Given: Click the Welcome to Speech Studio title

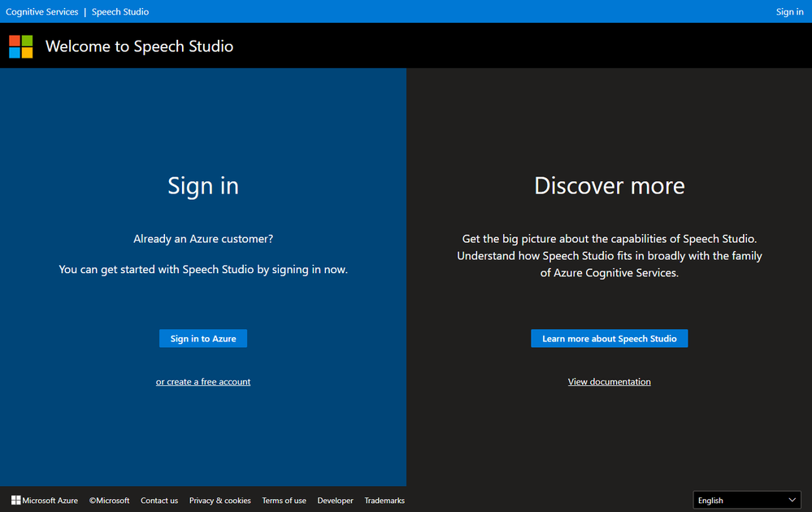Looking at the screenshot, I should 139,46.
